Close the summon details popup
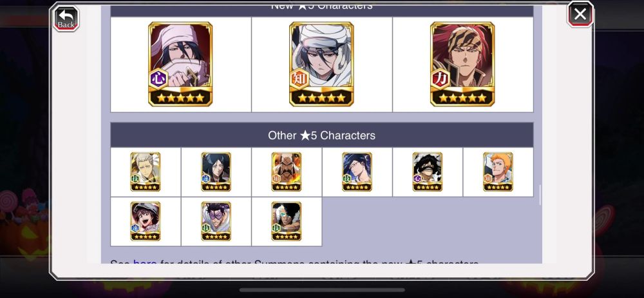This screenshot has height=298, width=644. (580, 14)
